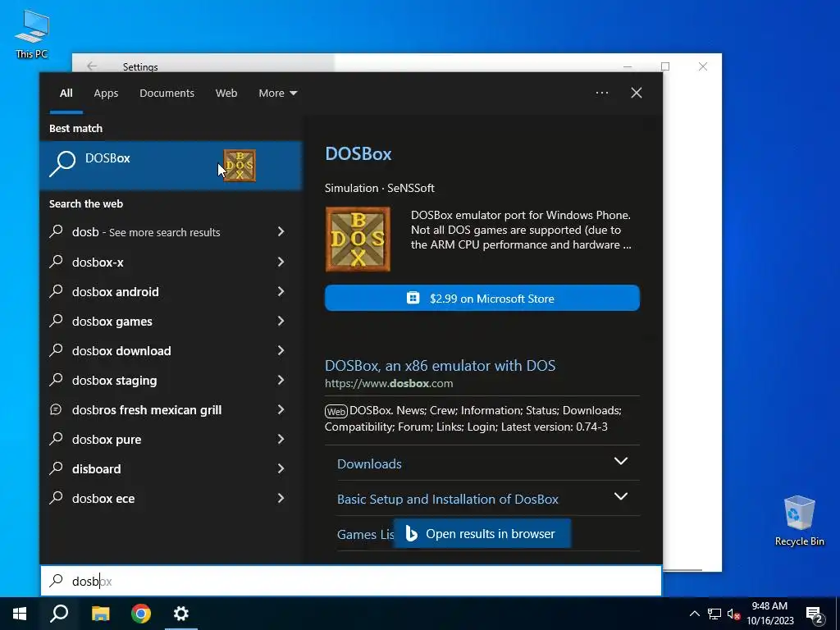
Task: Open the network status tray icon
Action: pyautogui.click(x=714, y=614)
